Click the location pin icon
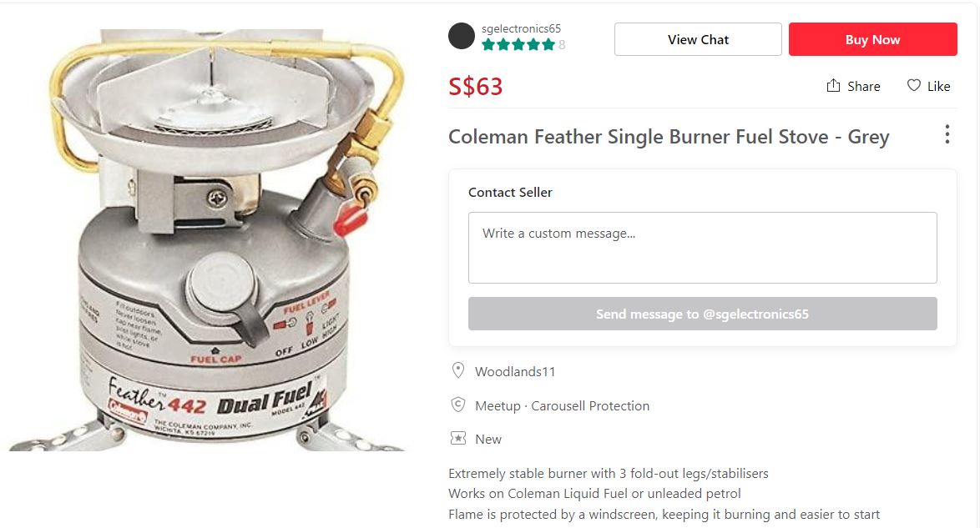Screen dimensions: 980x528 click(457, 370)
